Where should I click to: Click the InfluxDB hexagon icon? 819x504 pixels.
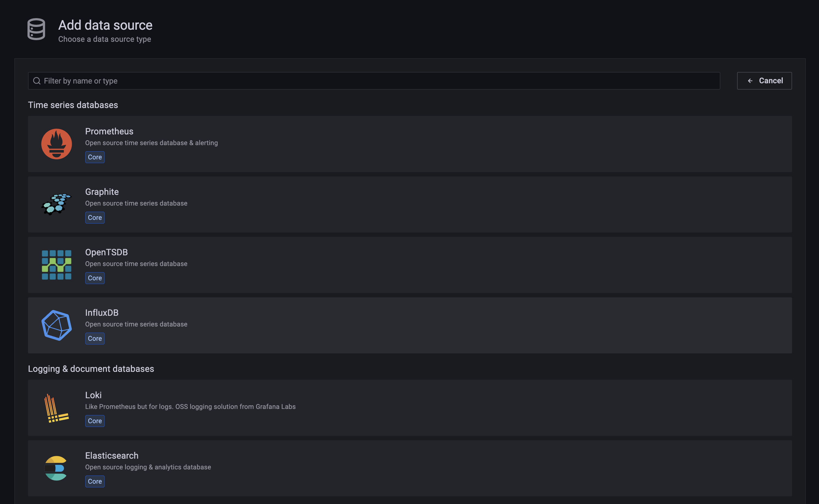(x=56, y=325)
